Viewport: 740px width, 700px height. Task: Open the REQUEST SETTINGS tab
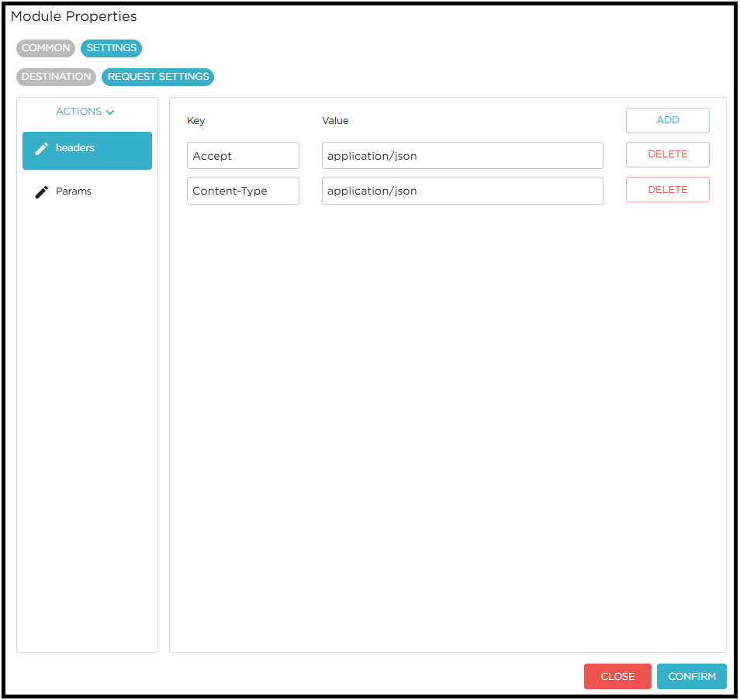pos(157,77)
